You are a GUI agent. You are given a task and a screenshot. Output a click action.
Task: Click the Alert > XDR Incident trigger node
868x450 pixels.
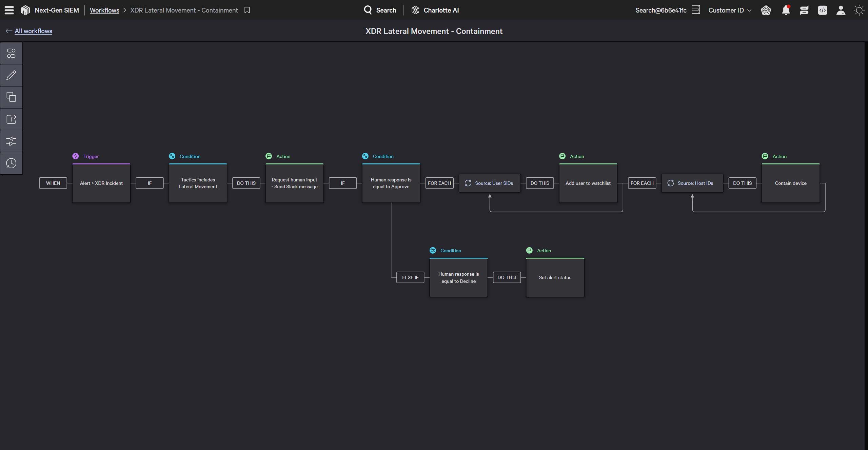(x=101, y=183)
